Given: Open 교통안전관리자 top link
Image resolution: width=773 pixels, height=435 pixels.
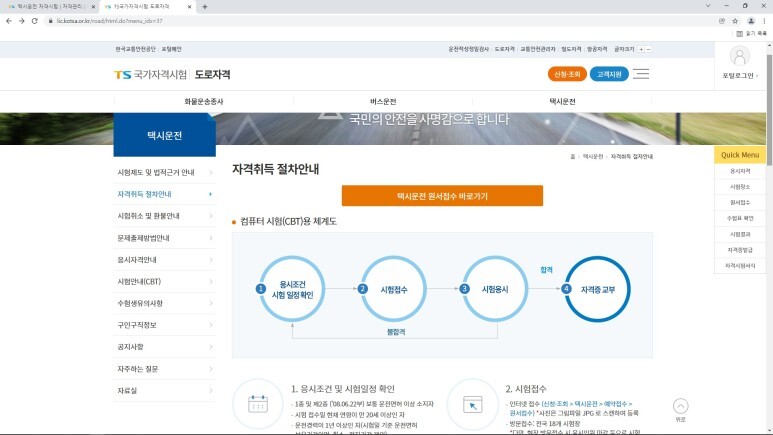Looking at the screenshot, I should pyautogui.click(x=538, y=49).
